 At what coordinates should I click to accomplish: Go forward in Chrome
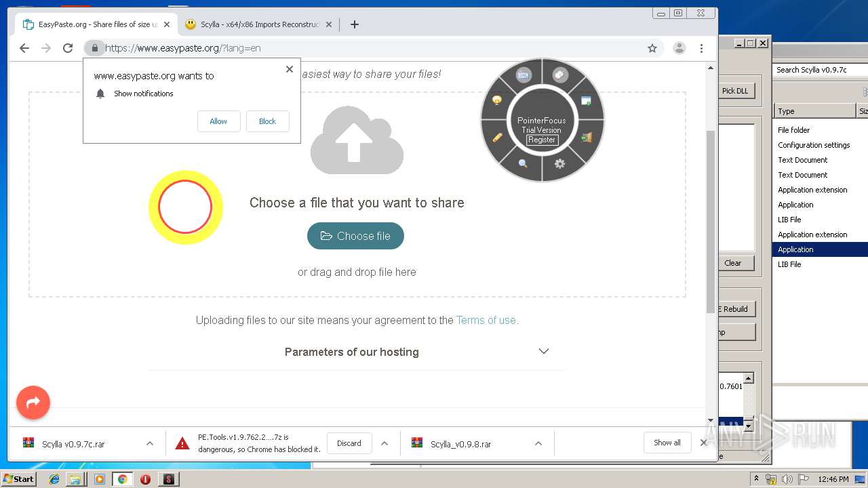[46, 48]
